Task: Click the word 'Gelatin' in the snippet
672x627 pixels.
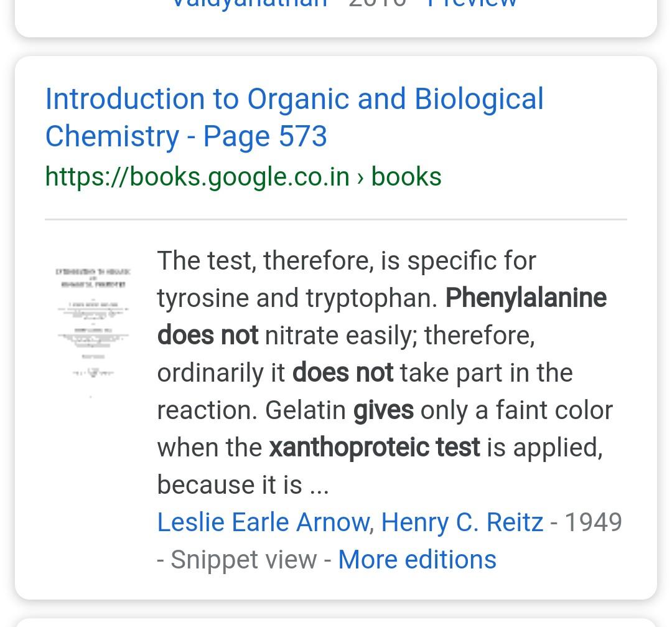Action: point(306,410)
